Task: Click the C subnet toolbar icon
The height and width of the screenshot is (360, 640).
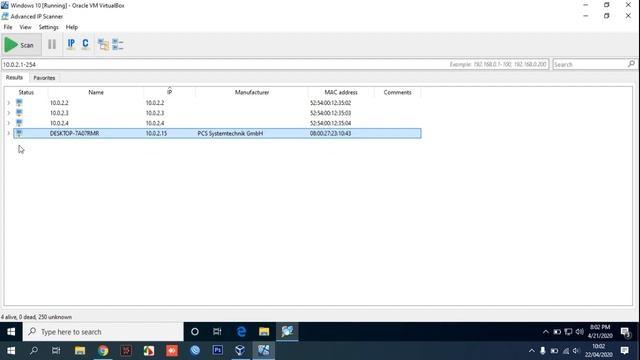Action: pyautogui.click(x=85, y=44)
